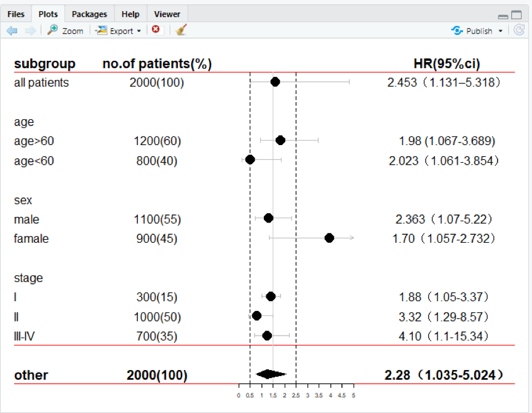
Task: Click the HR value '3.32 (1.29-8.57)'
Action: pyautogui.click(x=444, y=317)
